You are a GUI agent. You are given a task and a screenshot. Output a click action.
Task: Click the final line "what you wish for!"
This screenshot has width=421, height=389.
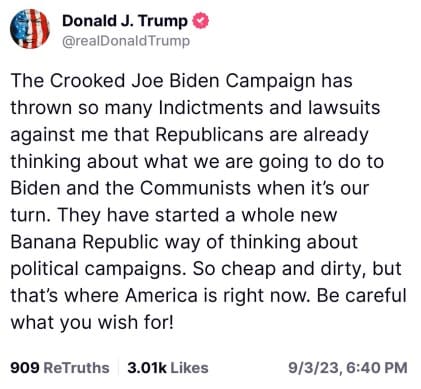[x=92, y=323]
